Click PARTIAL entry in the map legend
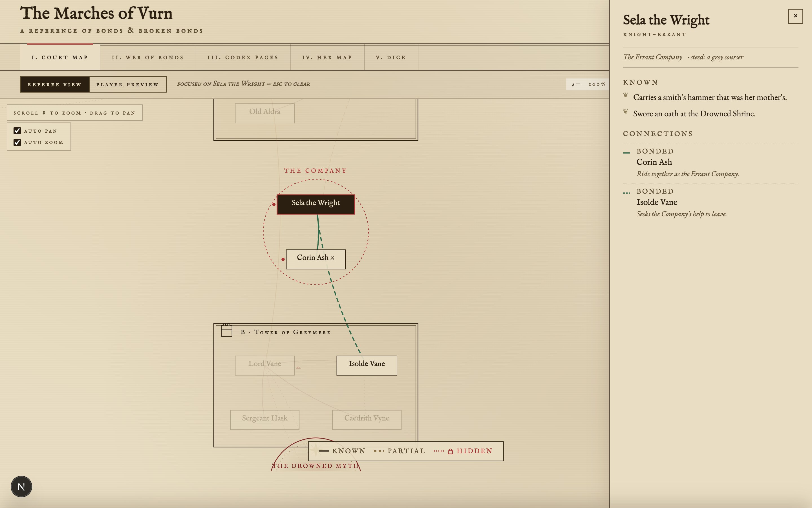 (x=399, y=451)
